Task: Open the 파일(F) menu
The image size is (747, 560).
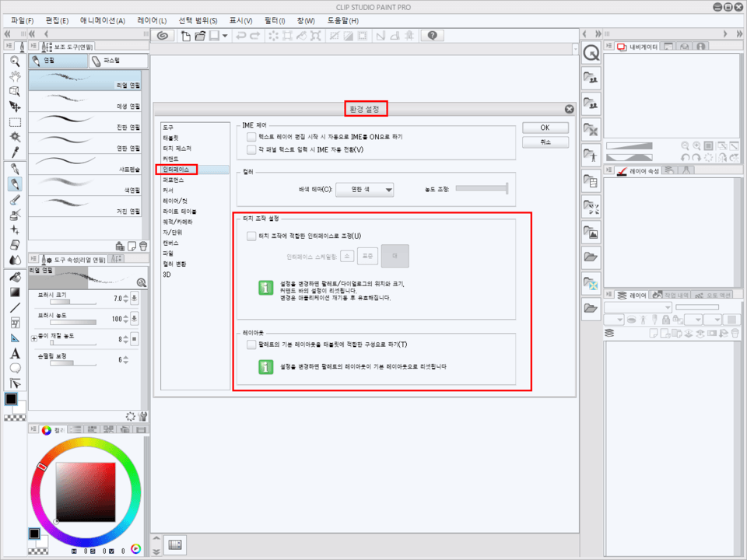Action: 23,20
